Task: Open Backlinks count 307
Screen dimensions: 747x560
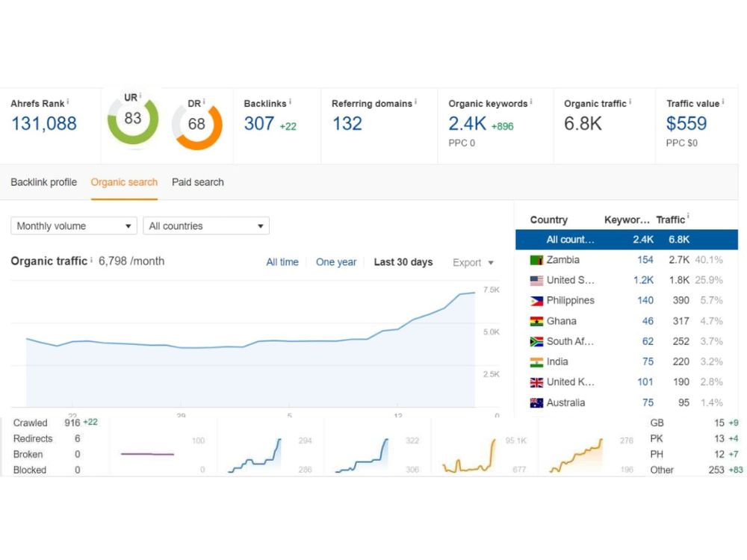Action: click(x=259, y=124)
